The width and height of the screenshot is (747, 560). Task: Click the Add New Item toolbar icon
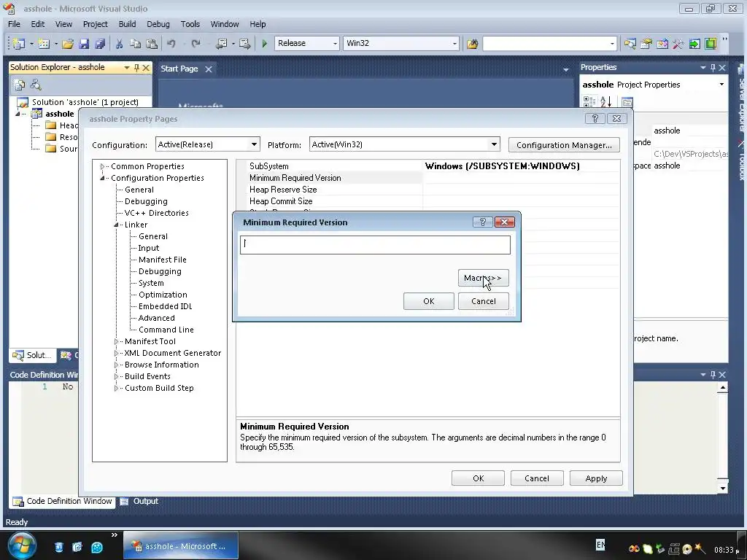tap(44, 43)
